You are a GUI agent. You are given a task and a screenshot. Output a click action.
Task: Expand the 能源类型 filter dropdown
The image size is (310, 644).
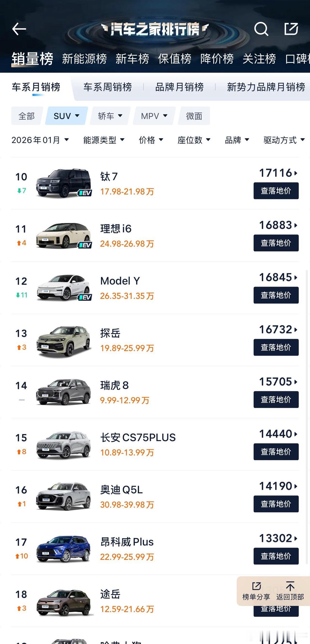[104, 140]
